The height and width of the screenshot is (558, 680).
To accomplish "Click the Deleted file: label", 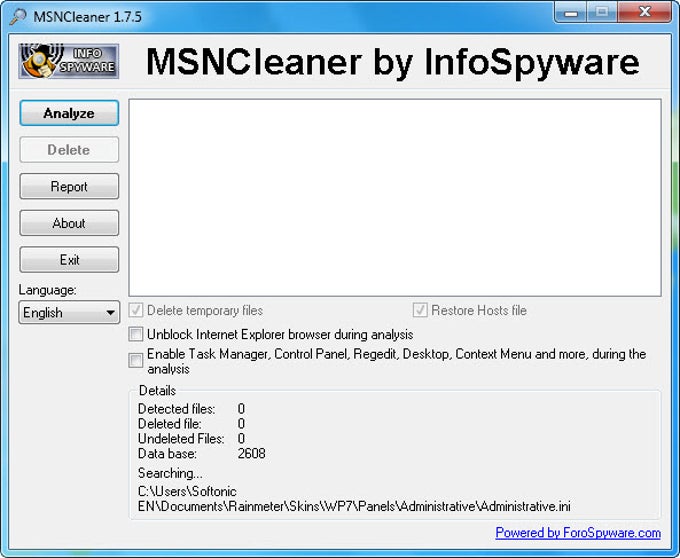I will 170,424.
